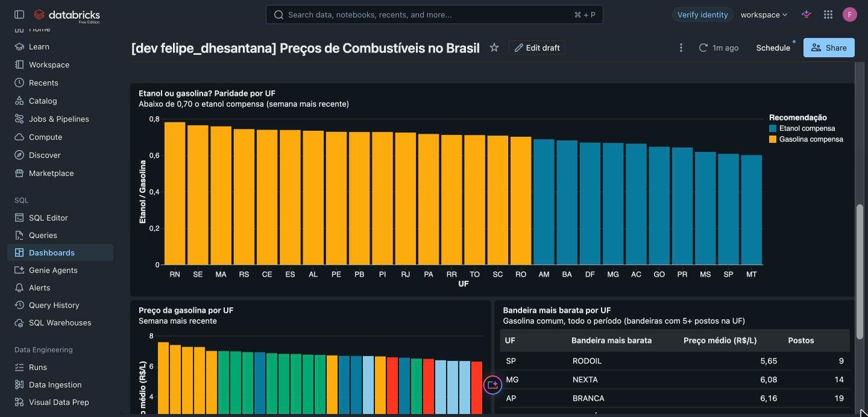
Task: Click the Databricks logo
Action: click(x=67, y=15)
